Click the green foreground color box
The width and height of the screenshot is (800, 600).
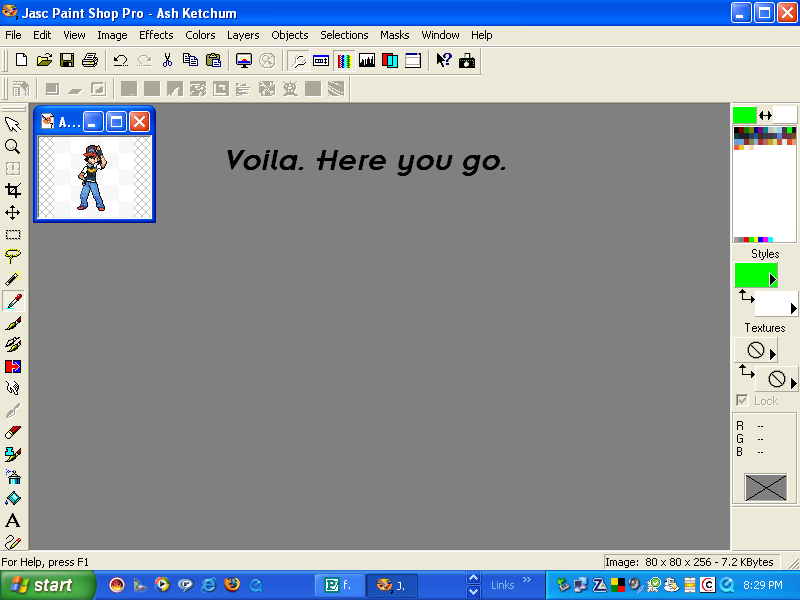pos(744,115)
